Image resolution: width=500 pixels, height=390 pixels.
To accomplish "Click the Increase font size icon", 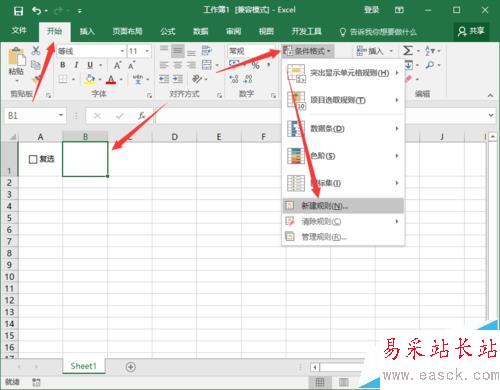I will click(x=118, y=65).
